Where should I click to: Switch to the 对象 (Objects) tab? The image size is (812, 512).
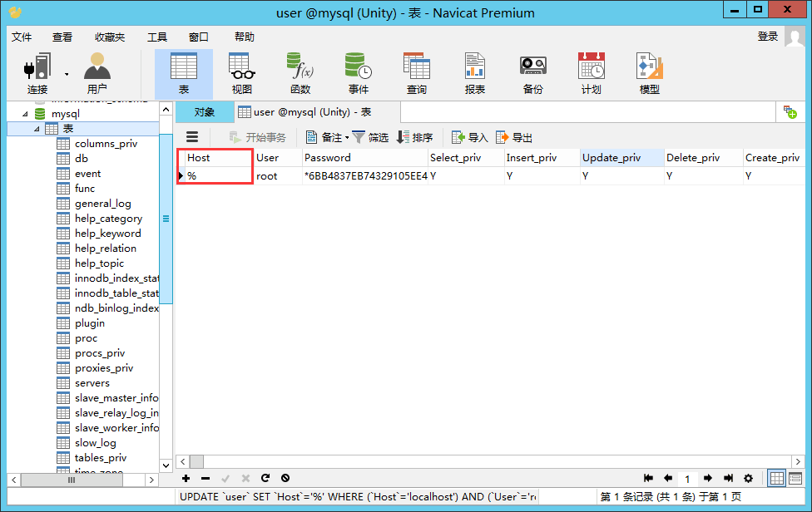tap(205, 111)
